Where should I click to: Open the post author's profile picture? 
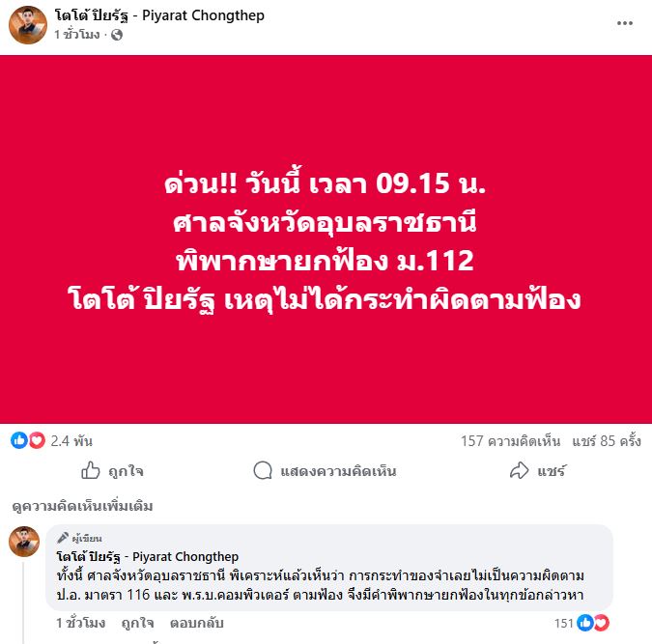tap(27, 25)
